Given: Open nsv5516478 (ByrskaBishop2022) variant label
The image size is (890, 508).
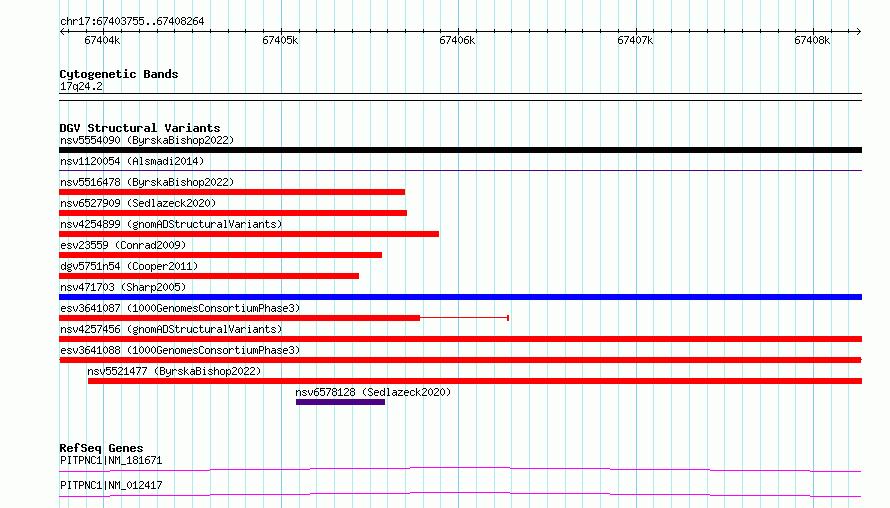Looking at the screenshot, I should click(x=147, y=182).
